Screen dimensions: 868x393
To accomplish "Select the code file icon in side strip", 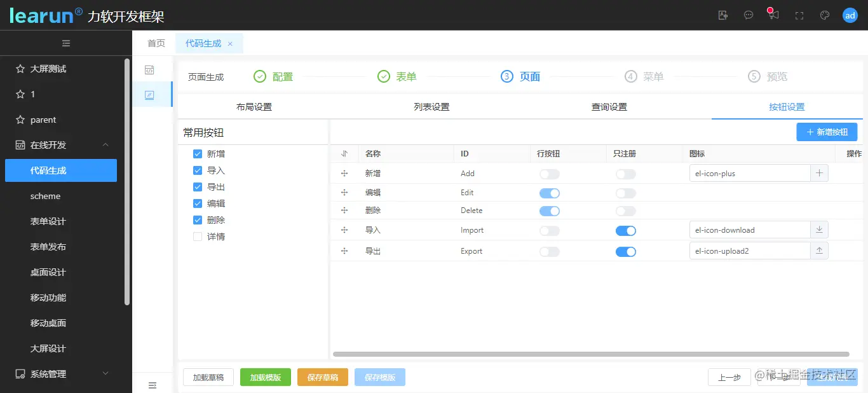I will [150, 69].
